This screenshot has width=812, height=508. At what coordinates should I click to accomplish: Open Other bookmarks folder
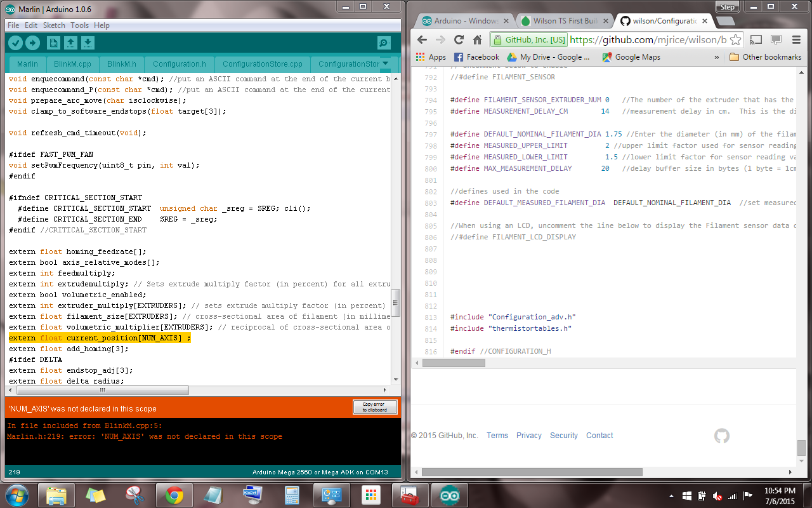(x=765, y=57)
